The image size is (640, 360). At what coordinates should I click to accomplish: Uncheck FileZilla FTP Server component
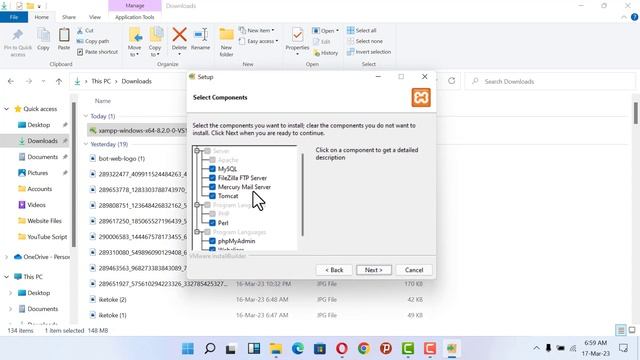pyautogui.click(x=212, y=178)
